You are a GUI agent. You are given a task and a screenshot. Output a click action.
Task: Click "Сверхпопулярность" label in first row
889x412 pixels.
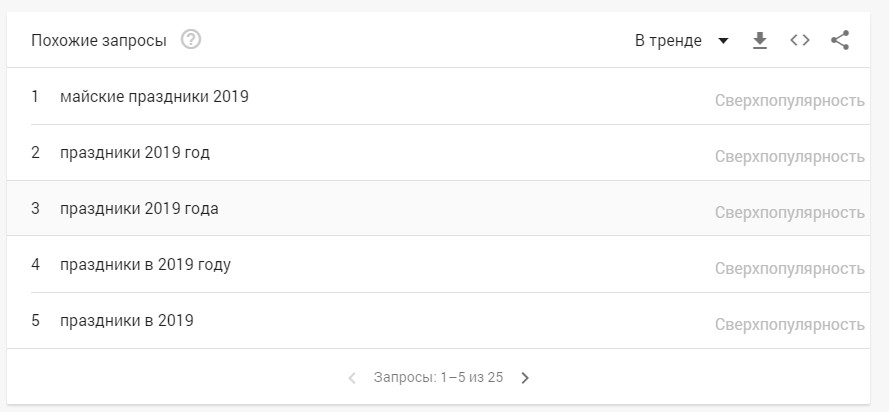[789, 100]
